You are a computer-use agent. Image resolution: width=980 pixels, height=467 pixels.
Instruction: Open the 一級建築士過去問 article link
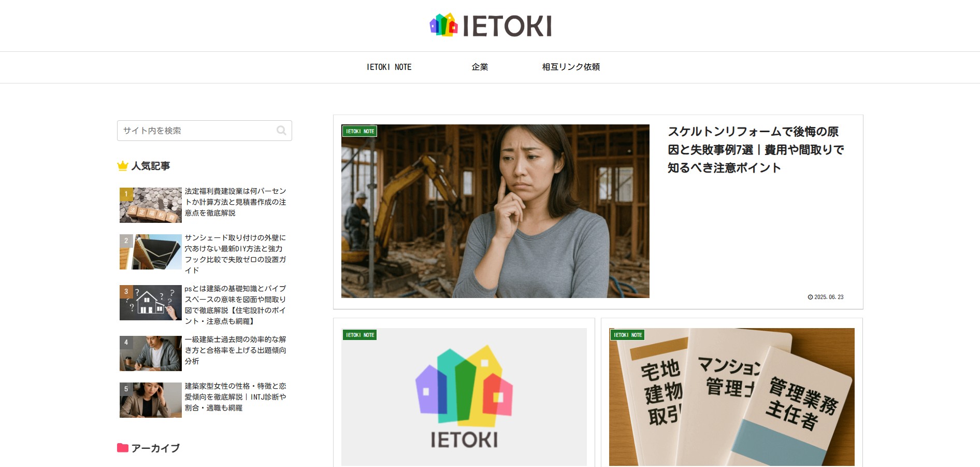pyautogui.click(x=236, y=350)
